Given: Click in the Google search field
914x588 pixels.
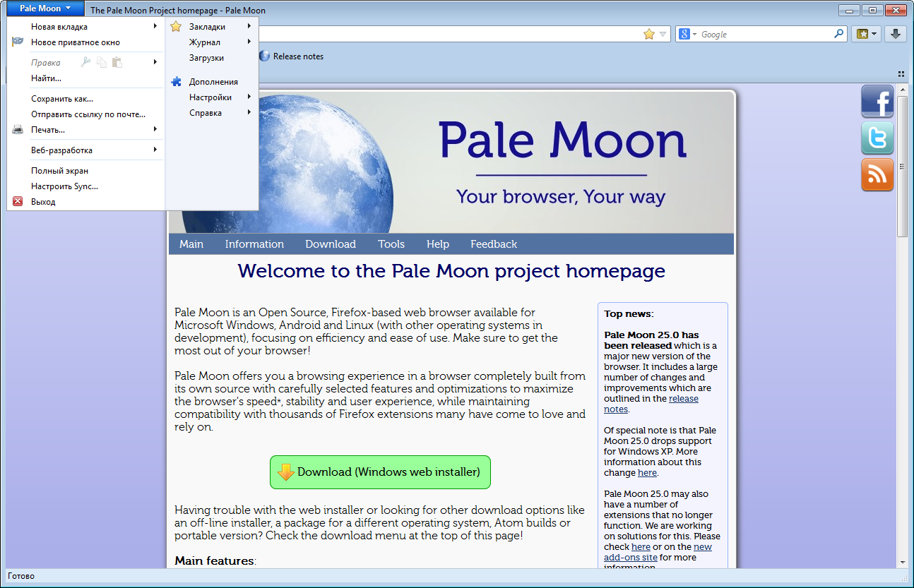Looking at the screenshot, I should [x=766, y=34].
